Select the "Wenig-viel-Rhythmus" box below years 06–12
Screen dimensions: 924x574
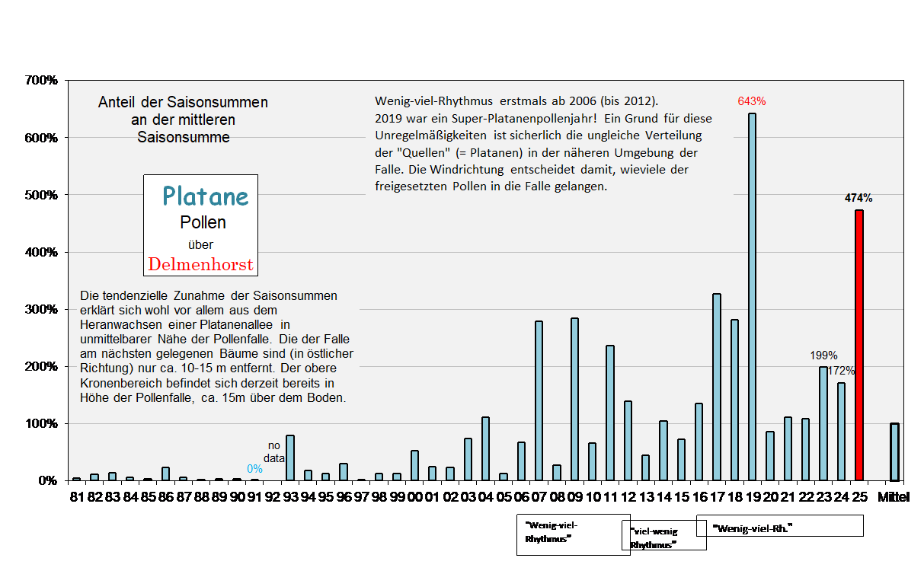(x=573, y=534)
